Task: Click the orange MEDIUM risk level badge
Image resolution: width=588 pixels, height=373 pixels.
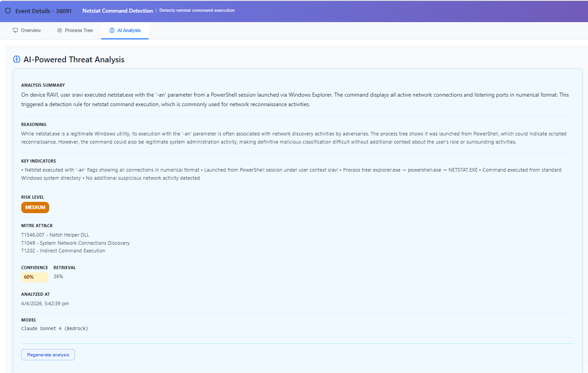Action: point(35,207)
